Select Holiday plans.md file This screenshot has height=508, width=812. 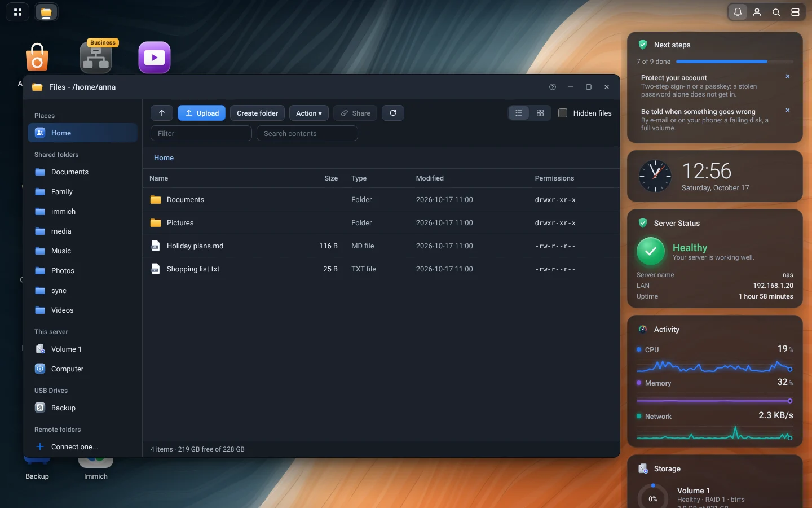click(x=381, y=246)
